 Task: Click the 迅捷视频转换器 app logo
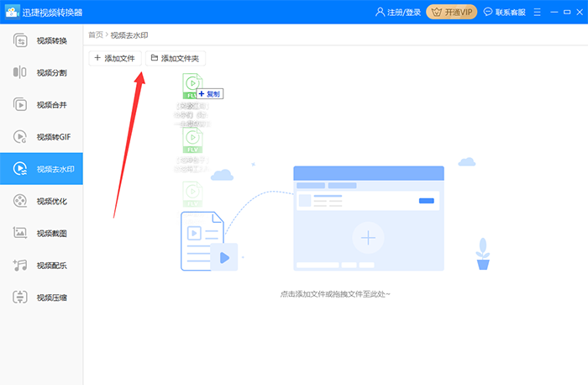coord(12,12)
